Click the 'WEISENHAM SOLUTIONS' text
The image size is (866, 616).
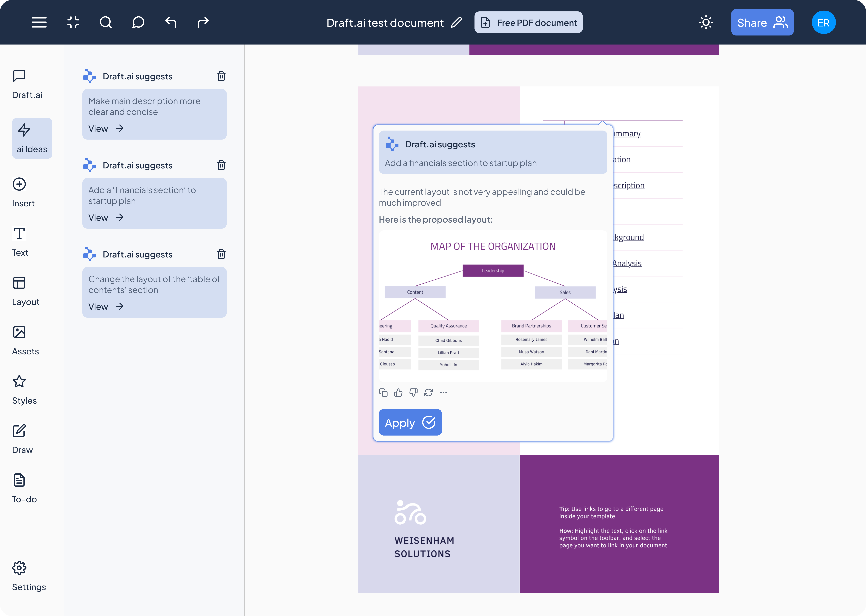click(424, 547)
